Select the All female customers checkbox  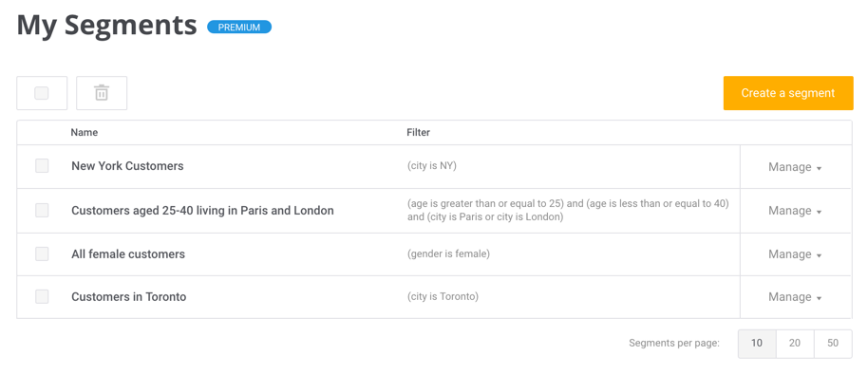point(42,253)
